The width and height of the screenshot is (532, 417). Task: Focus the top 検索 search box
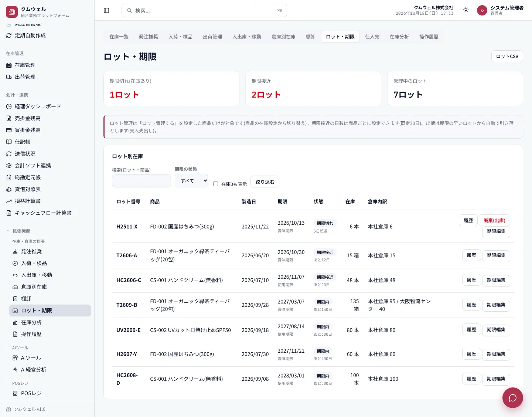click(x=204, y=10)
